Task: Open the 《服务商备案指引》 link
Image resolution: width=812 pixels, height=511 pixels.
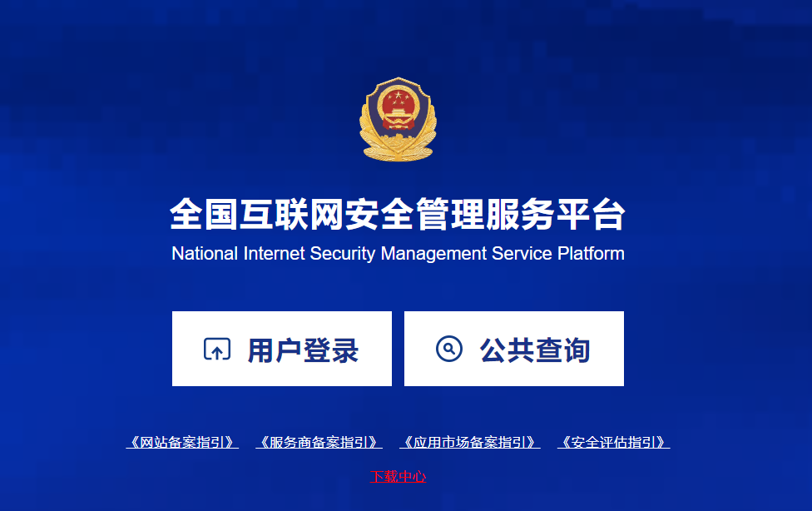Action: (x=319, y=442)
